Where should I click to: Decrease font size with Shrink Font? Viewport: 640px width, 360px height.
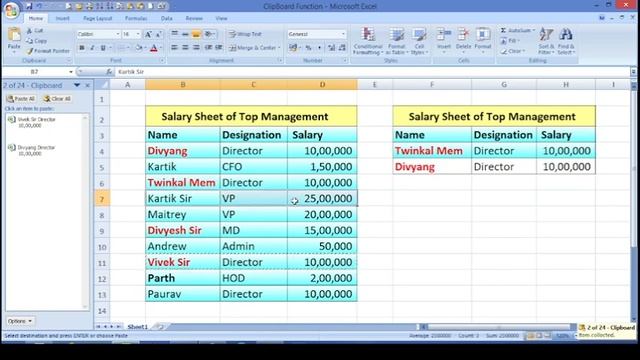(x=159, y=34)
